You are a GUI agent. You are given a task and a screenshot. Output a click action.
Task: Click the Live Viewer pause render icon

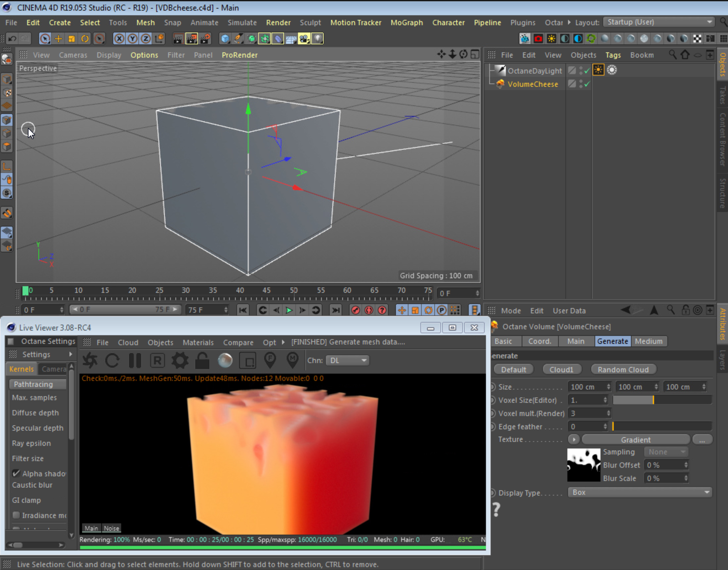[x=135, y=360]
